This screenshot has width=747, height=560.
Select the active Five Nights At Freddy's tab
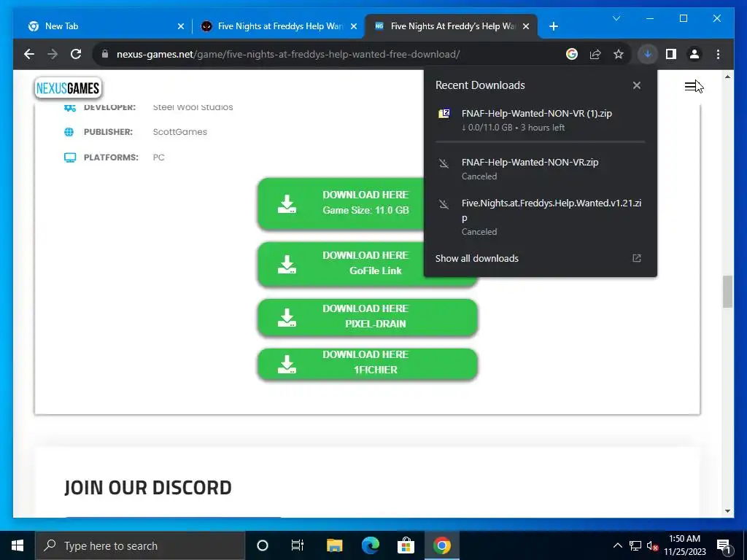451,26
